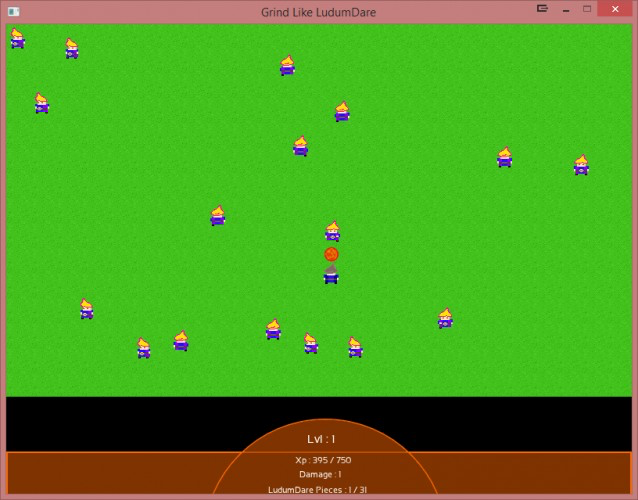Minimize the Grind Like LudumDare window
Viewport: 638px width, 500px height.
pos(566,9)
